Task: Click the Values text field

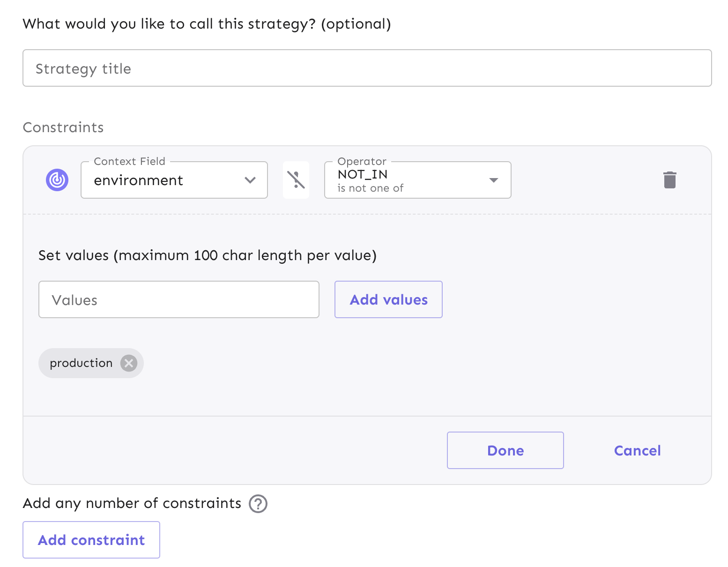Action: 178,299
